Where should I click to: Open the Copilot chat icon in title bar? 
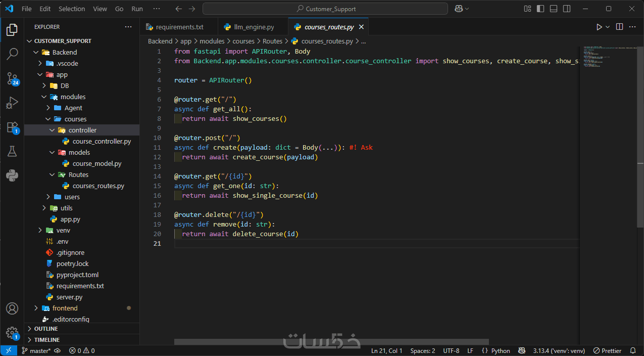tap(459, 9)
